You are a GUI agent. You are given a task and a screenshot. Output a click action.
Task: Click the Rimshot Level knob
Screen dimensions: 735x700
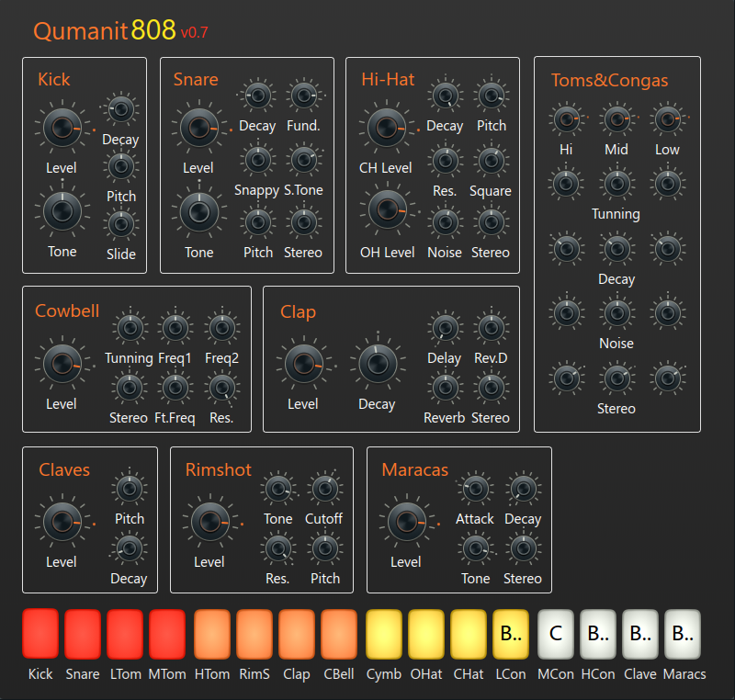[x=210, y=522]
